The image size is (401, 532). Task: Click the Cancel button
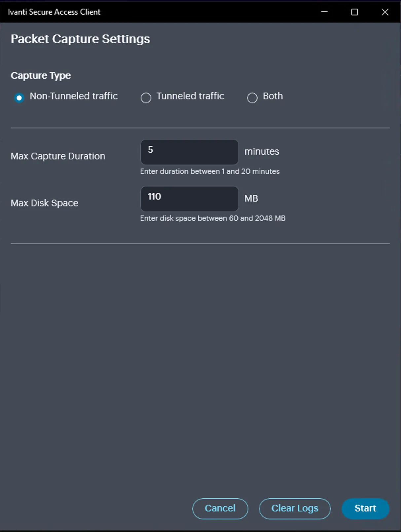click(x=220, y=509)
